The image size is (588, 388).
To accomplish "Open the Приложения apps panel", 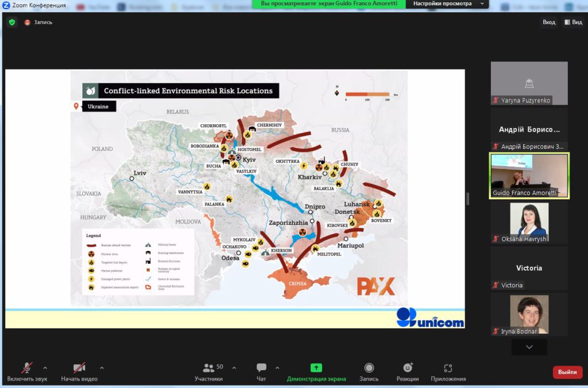I will pos(448,371).
